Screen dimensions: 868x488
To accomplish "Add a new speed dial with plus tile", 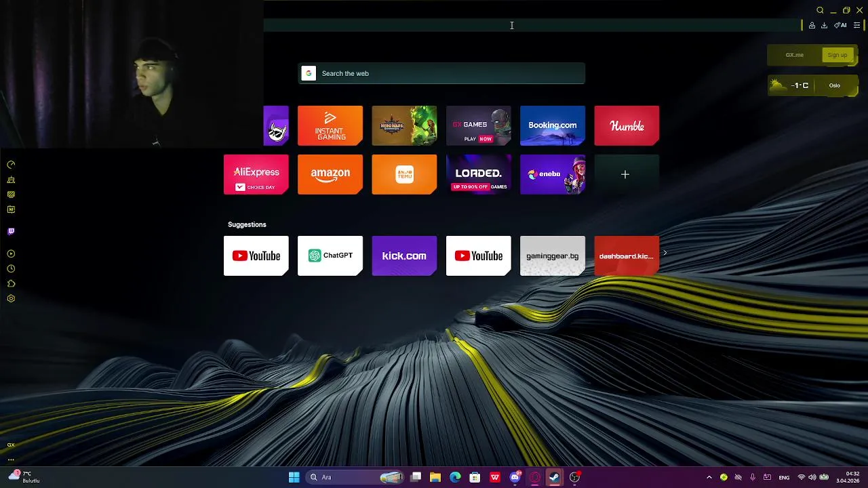I will (x=627, y=174).
